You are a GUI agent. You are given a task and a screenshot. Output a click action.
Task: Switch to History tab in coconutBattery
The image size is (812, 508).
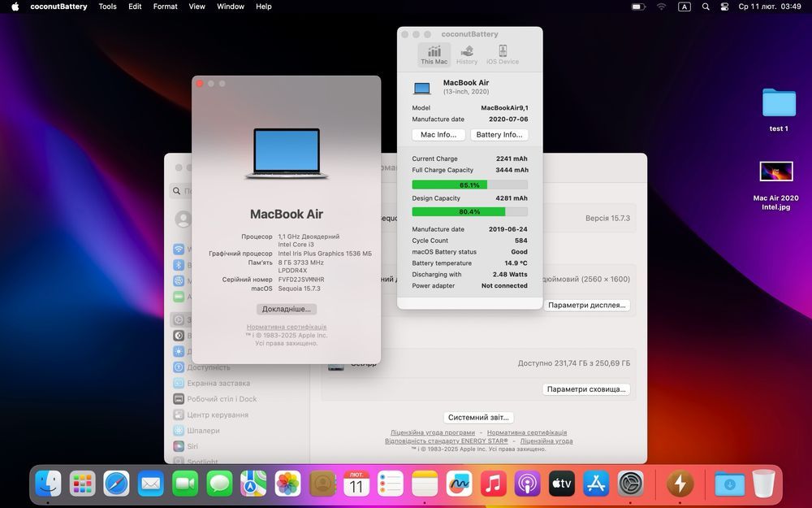click(x=467, y=55)
